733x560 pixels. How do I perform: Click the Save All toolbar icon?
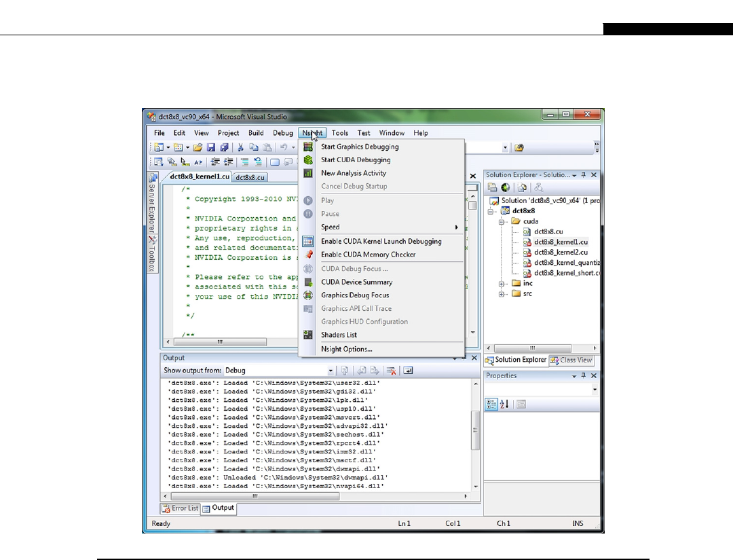(x=224, y=148)
